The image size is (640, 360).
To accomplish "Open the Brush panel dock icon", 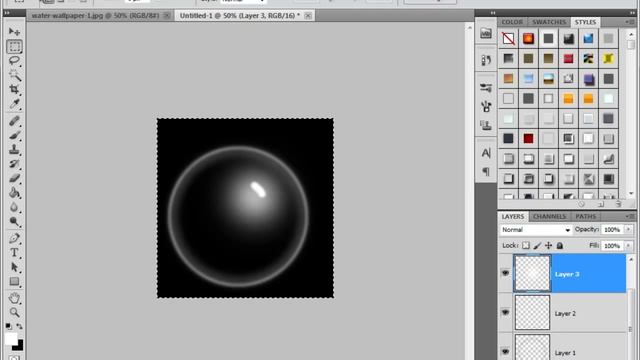I will [x=486, y=107].
